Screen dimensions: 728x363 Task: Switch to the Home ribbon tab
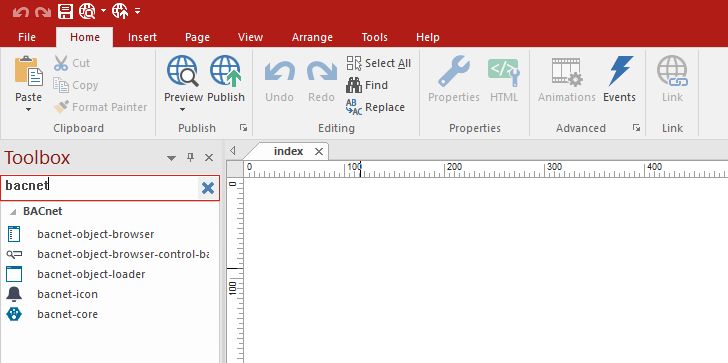pyautogui.click(x=84, y=38)
